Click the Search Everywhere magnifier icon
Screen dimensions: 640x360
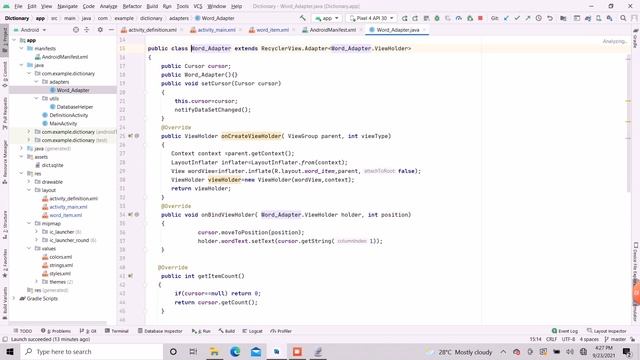pyautogui.click(x=623, y=18)
